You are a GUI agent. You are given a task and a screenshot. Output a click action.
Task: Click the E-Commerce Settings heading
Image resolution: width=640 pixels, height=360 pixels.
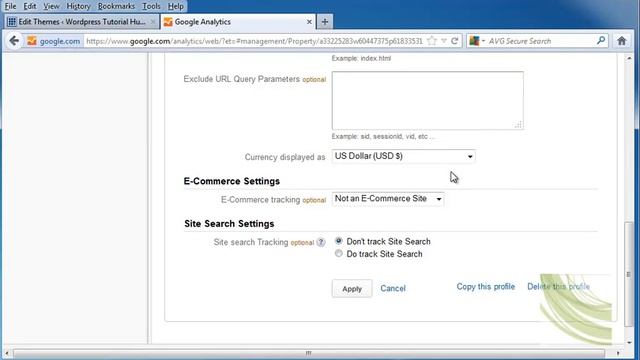coord(231,181)
